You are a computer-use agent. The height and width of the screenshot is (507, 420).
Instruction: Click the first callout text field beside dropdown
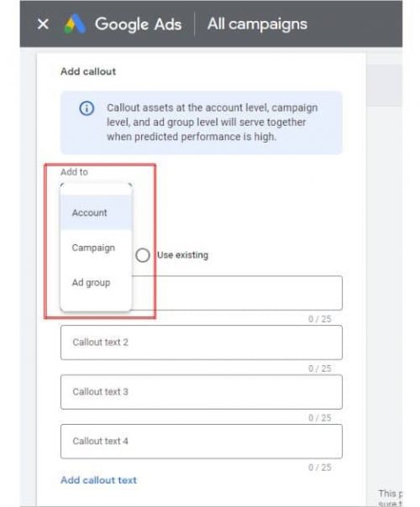pos(237,293)
